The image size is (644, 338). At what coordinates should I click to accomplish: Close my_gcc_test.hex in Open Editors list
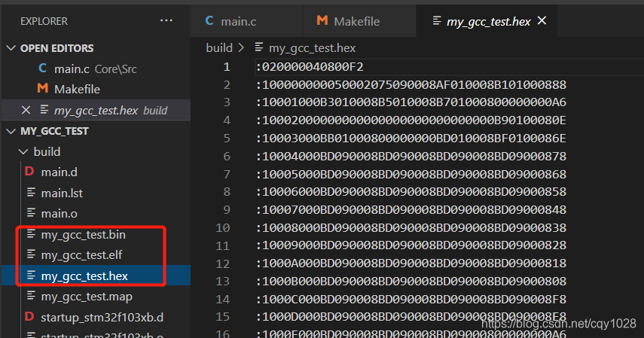pos(26,110)
